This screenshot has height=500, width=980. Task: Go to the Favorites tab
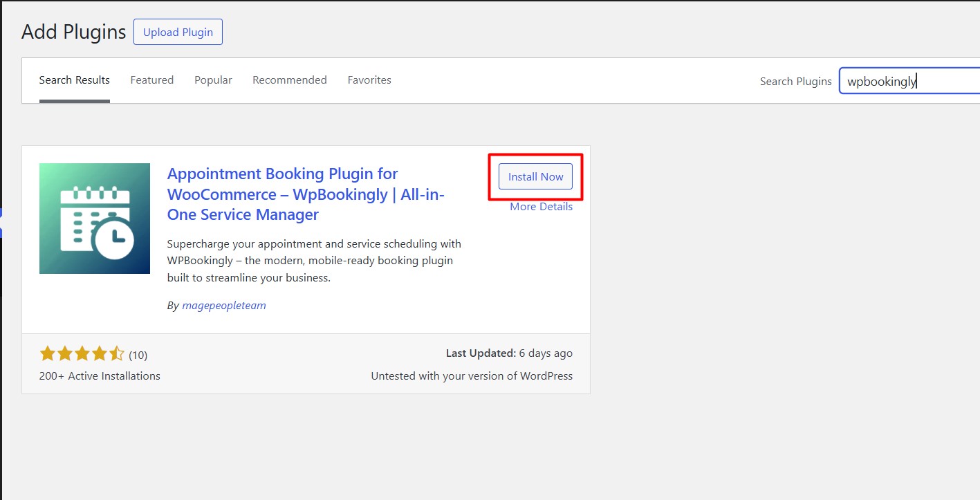pos(369,80)
